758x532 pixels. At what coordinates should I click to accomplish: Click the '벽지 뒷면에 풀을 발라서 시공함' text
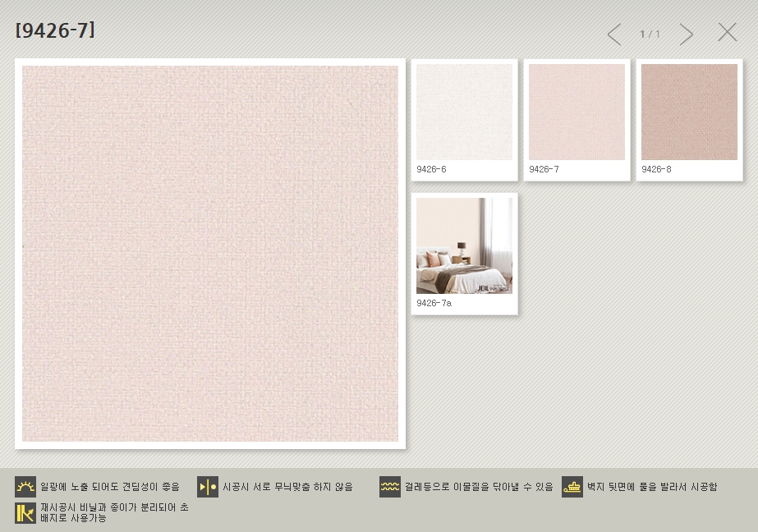coord(652,487)
